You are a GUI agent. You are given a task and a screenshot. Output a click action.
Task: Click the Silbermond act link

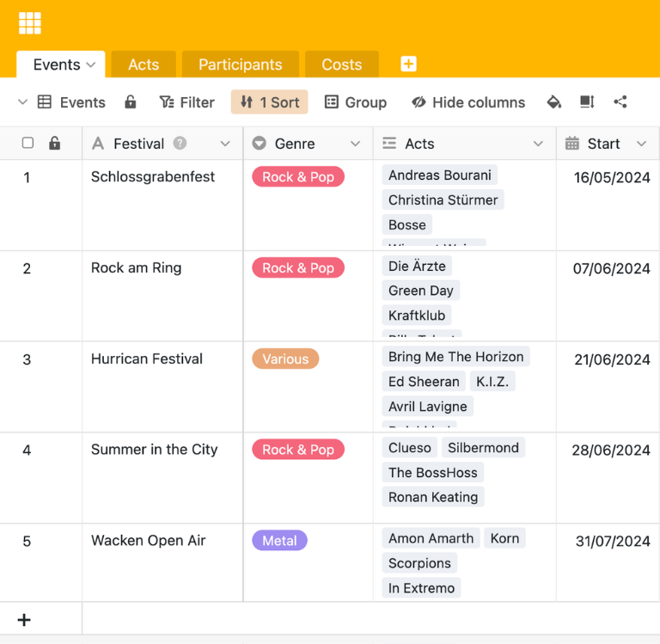(483, 447)
